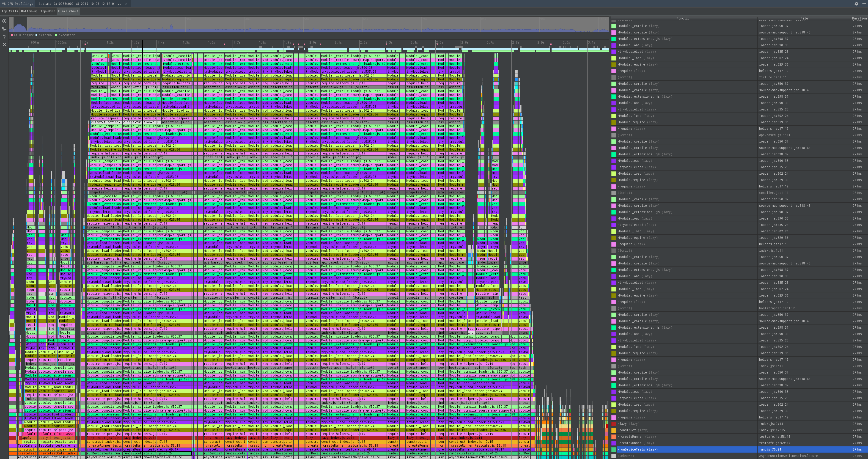Click the green swatch of the ~runDeviceTests row

[x=614, y=449]
